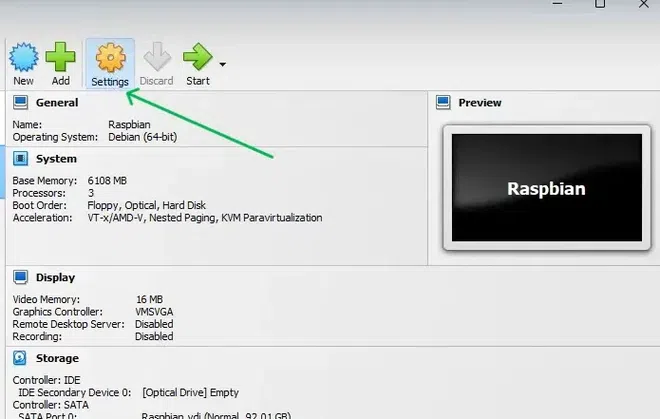
Task: Click the New virtual machine icon
Action: 23,59
